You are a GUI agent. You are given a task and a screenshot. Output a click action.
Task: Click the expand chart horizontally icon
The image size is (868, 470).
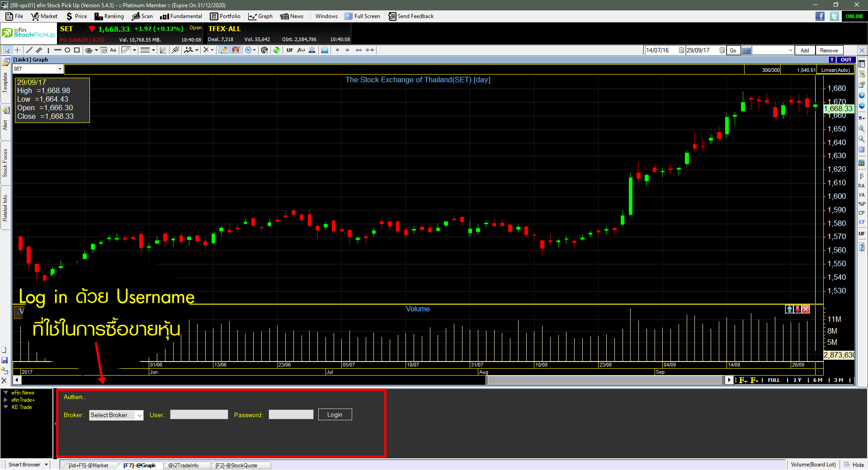click(x=359, y=50)
